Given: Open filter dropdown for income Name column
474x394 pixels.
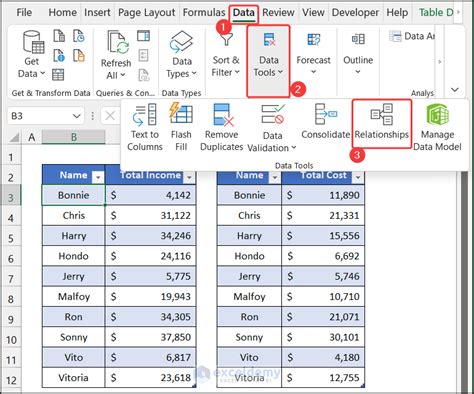Looking at the screenshot, I should coord(98,177).
